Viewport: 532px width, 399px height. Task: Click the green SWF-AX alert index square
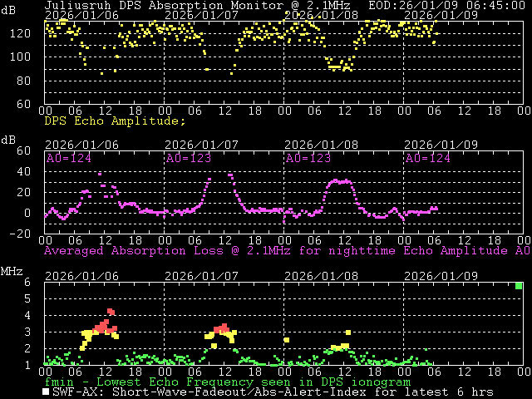[x=519, y=286]
